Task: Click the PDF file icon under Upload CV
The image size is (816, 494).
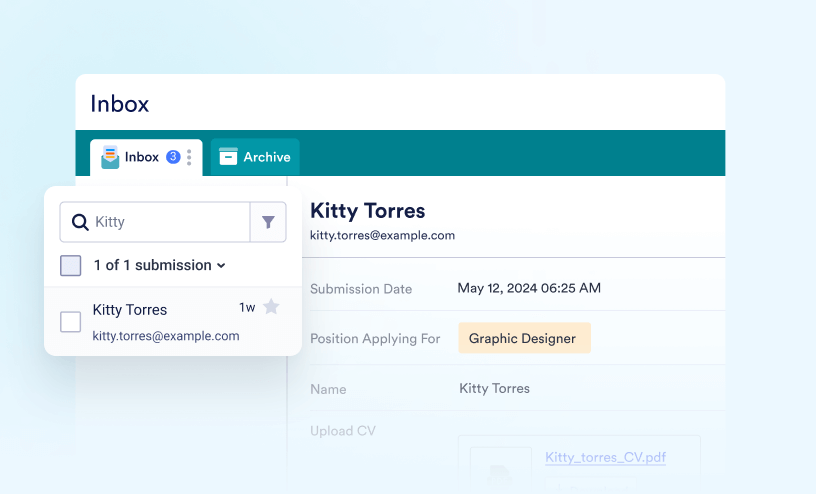Action: click(x=496, y=468)
